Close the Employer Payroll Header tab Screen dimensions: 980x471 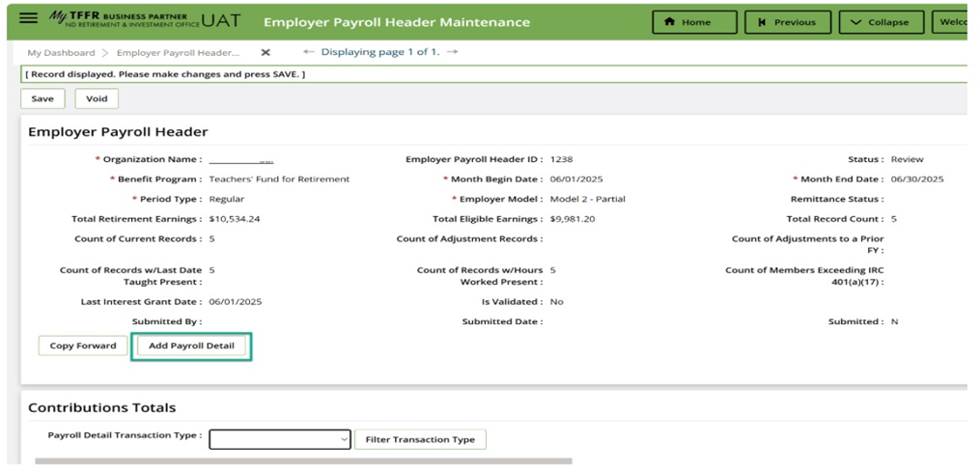266,52
